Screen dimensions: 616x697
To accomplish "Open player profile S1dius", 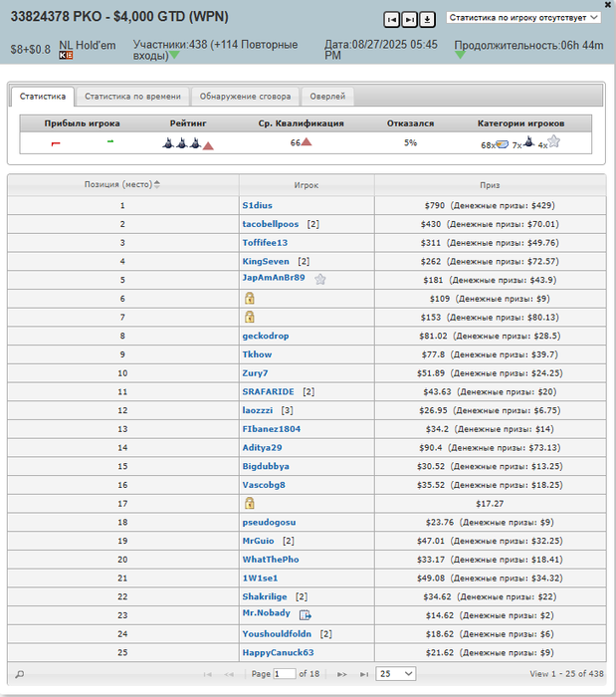I will pos(257,205).
